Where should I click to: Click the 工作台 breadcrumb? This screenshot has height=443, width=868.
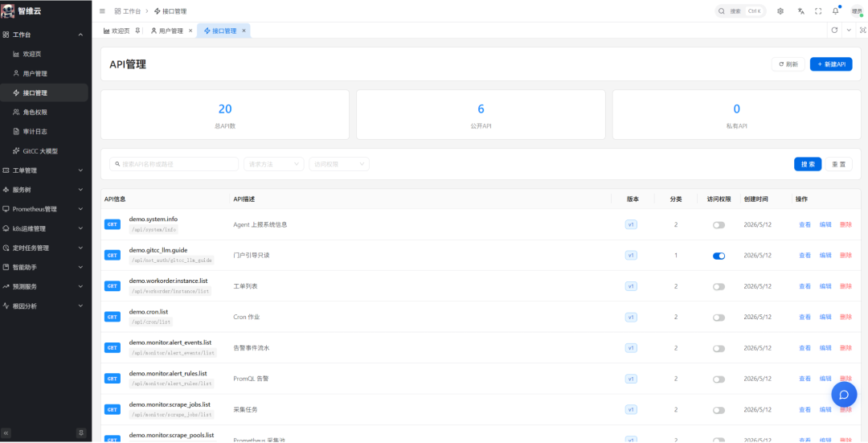pyautogui.click(x=128, y=11)
